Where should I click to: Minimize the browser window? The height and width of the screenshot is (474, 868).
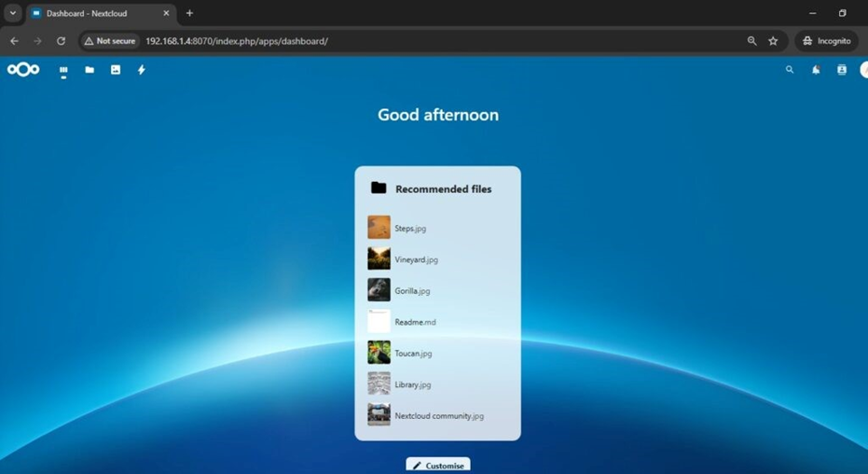[x=813, y=13]
